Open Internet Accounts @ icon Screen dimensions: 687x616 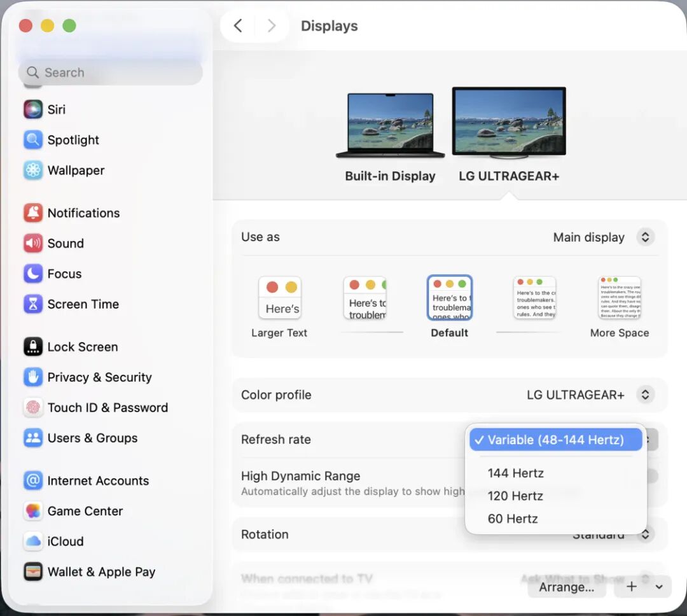(x=33, y=480)
